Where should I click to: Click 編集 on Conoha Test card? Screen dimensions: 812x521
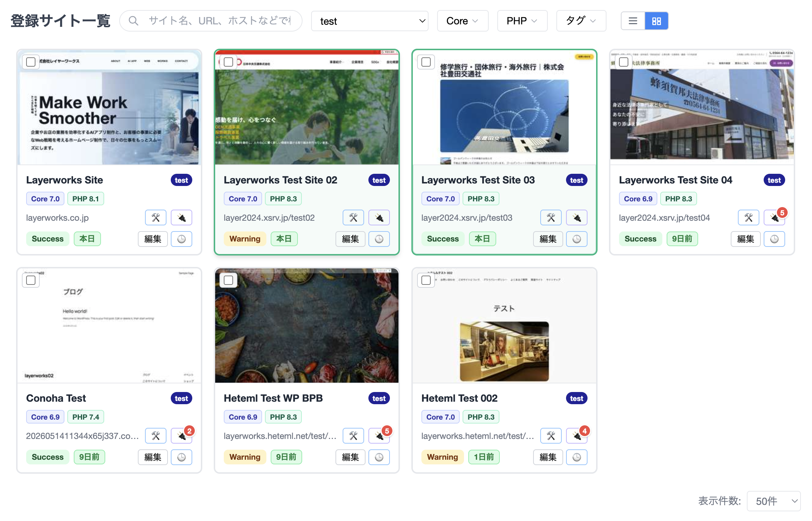click(153, 457)
